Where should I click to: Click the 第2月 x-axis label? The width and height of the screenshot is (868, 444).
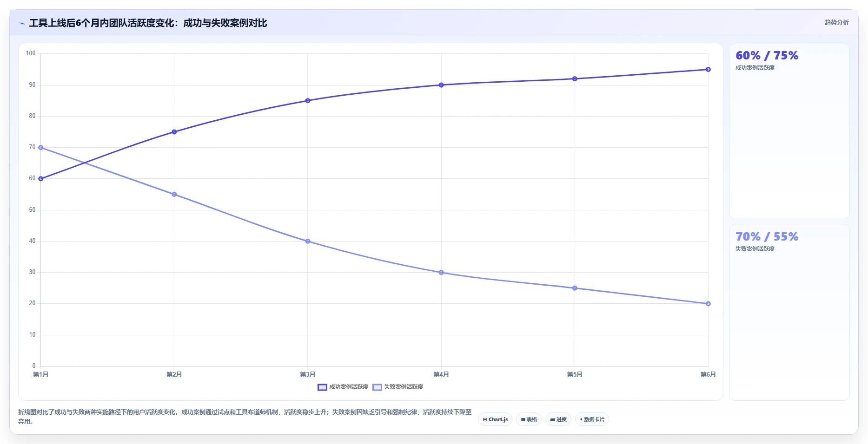[x=174, y=374]
